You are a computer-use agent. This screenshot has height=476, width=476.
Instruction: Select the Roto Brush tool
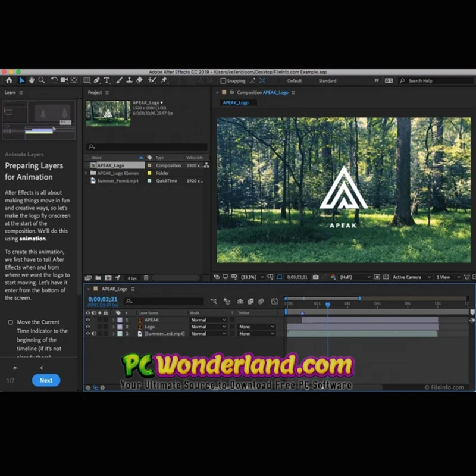152,80
